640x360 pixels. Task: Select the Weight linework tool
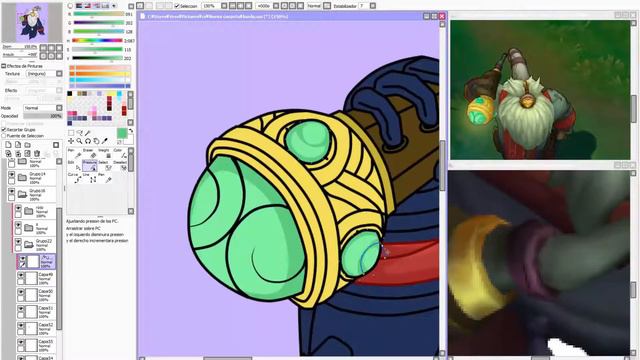click(x=104, y=153)
